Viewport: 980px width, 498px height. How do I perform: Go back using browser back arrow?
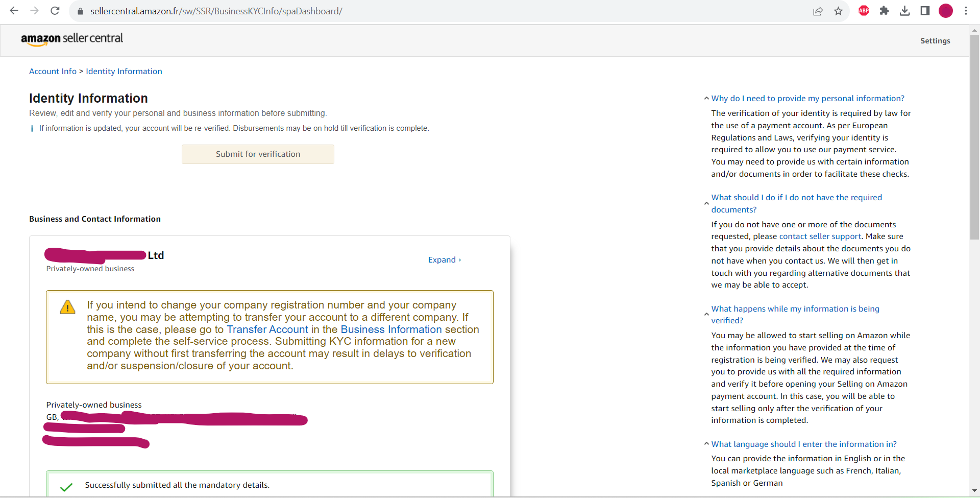pyautogui.click(x=14, y=11)
